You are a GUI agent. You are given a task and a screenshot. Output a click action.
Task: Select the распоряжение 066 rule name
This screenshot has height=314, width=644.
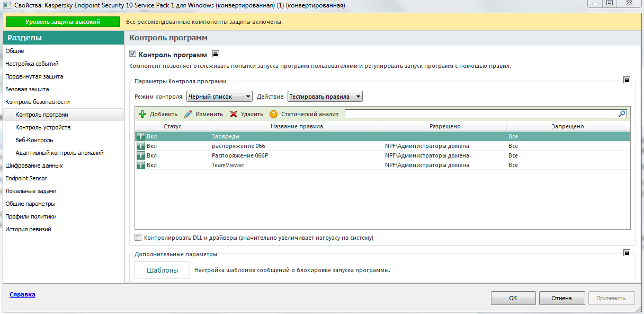tap(238, 146)
